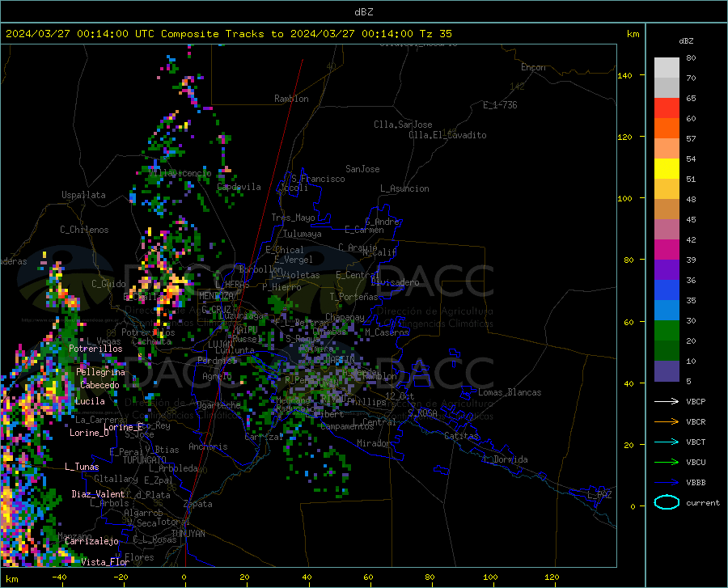Click the cyan 'current' ellipse icon in legend

[667, 502]
